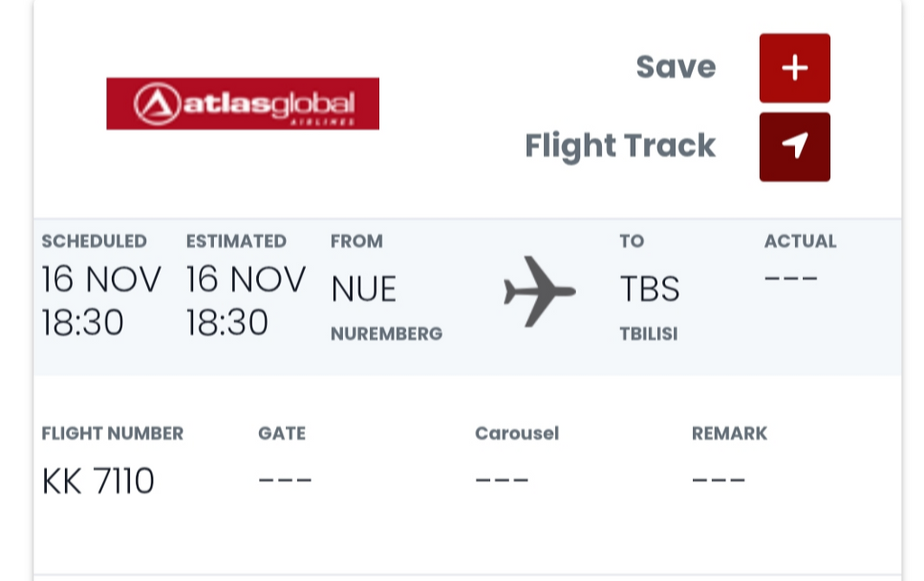Click the REMARK column heading
Screen dimensions: 924x581
tap(729, 433)
